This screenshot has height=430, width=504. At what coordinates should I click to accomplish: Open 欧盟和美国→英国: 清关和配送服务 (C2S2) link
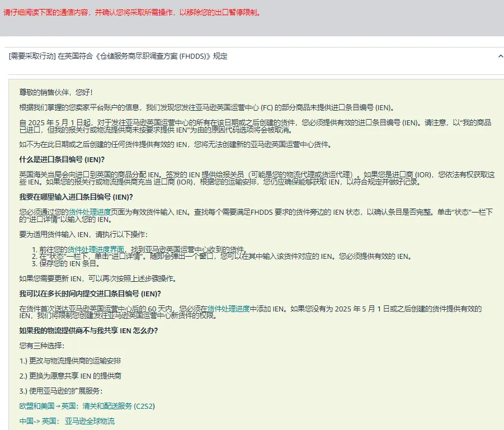pyautogui.click(x=87, y=406)
